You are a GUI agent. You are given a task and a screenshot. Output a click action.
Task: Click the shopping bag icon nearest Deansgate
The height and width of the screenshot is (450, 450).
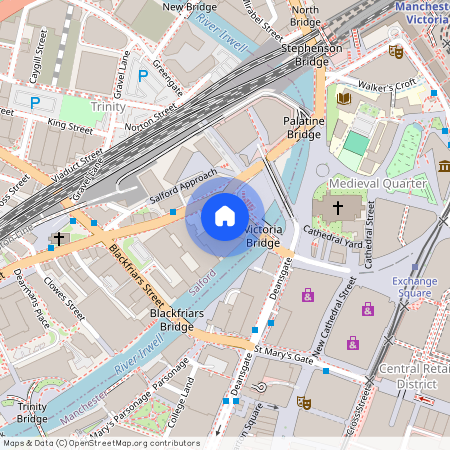pyautogui.click(x=308, y=295)
